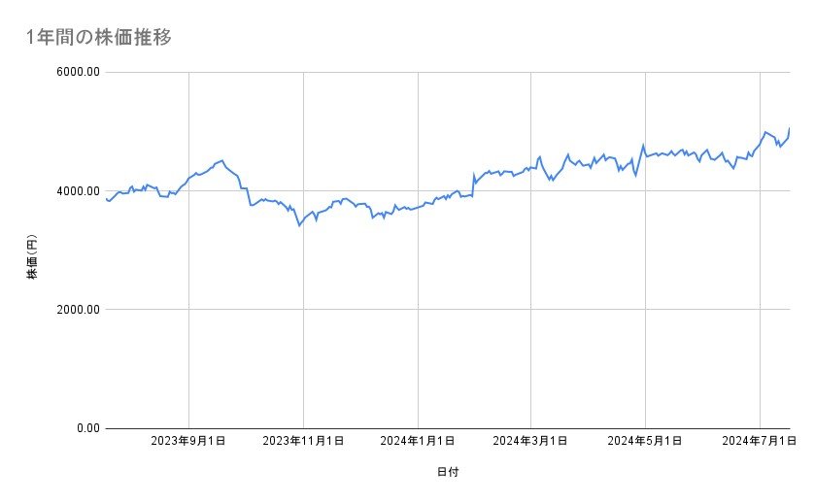Click the leftmost starting point of the price line
This screenshot has width=815, height=504.
105,198
